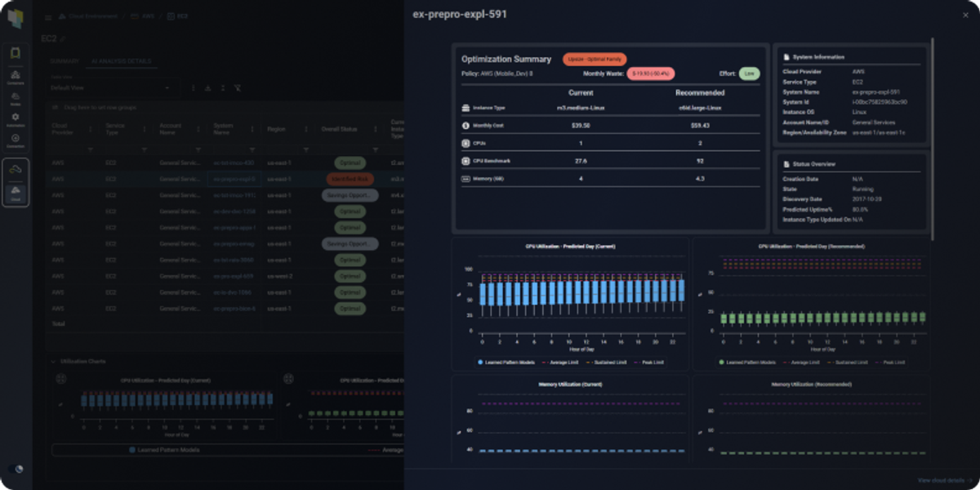Click the hamburger menu icon
Screen dimensions: 980x490
click(47, 16)
